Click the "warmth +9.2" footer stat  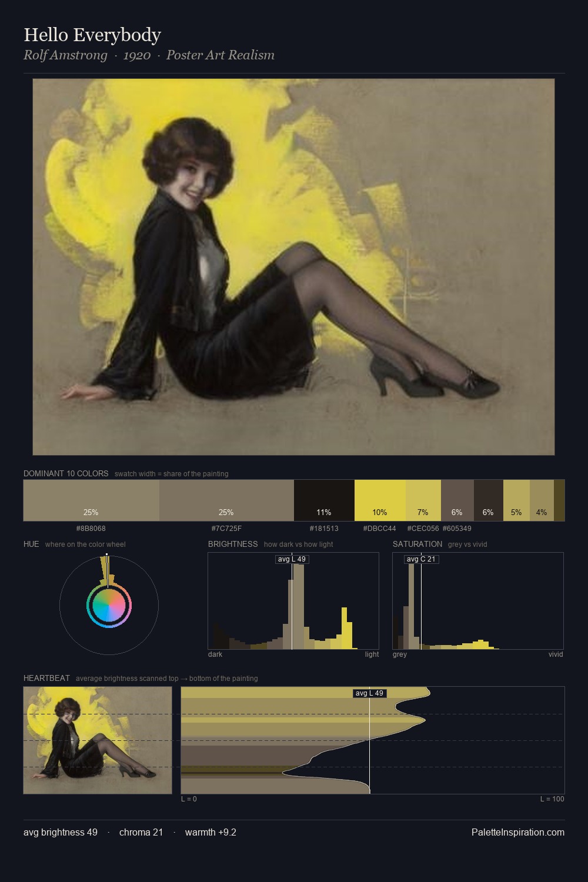pyautogui.click(x=211, y=832)
